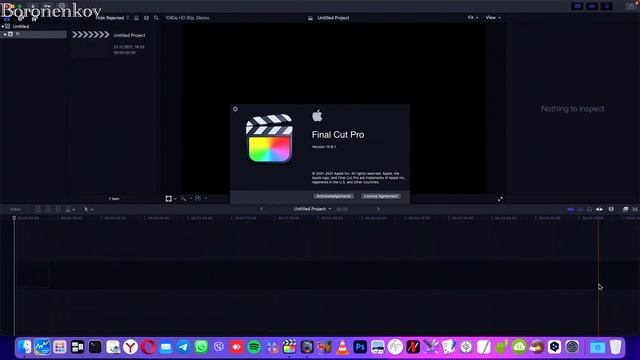
Task: Open the timeline clip appearance options
Action: 611,209
